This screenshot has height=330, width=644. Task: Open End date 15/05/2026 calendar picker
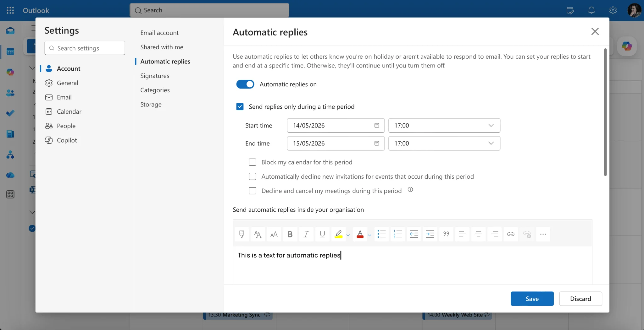[x=377, y=143]
